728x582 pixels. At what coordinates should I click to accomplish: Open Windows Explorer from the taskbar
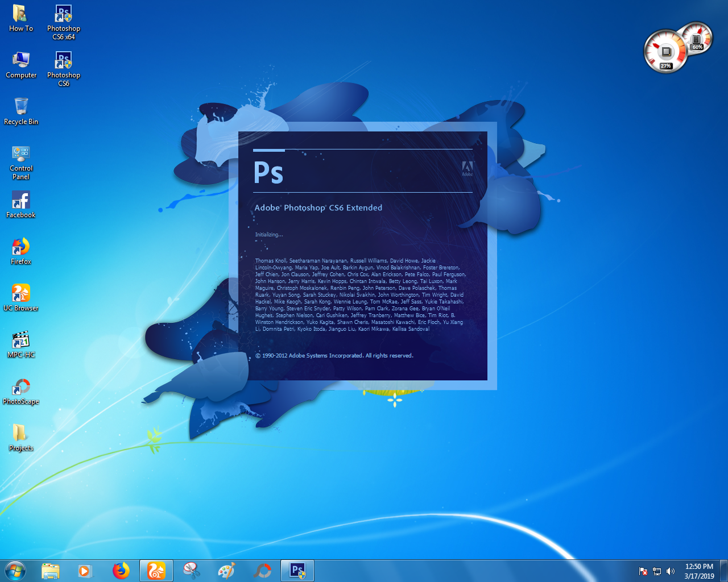51,571
